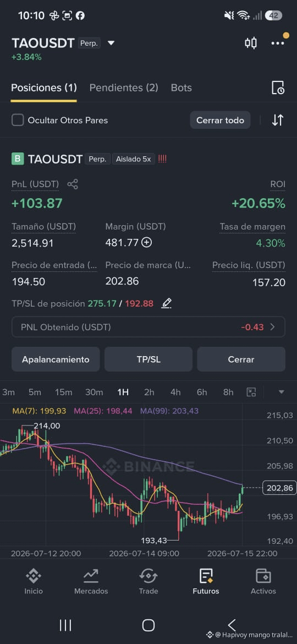This screenshot has width=297, height=644.
Task: Go to Inicio in bottom navigation
Action: (33, 582)
